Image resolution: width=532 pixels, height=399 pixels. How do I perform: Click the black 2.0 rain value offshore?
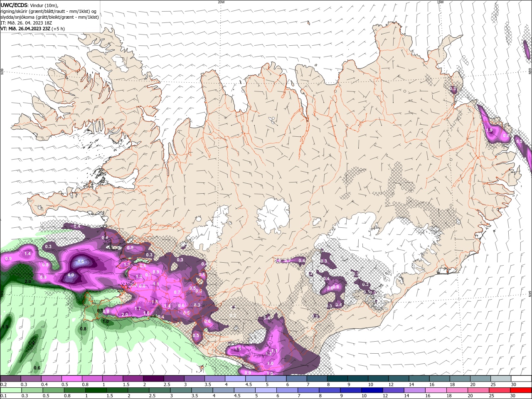[x=28, y=281]
